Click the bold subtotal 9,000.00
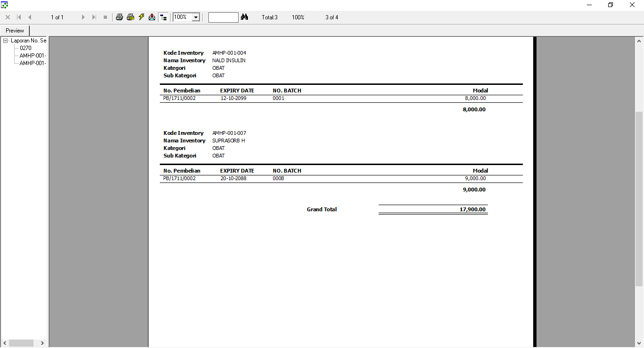The height and width of the screenshot is (348, 644). pos(474,190)
